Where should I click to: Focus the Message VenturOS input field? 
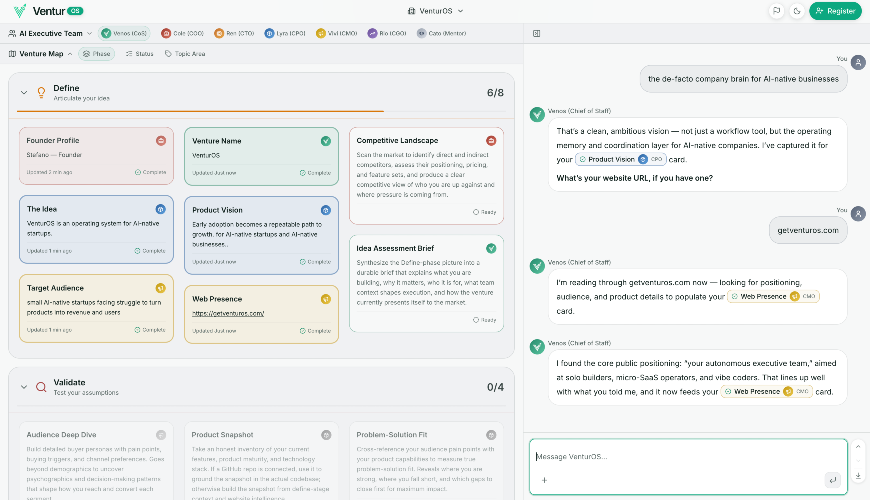pyautogui.click(x=688, y=457)
